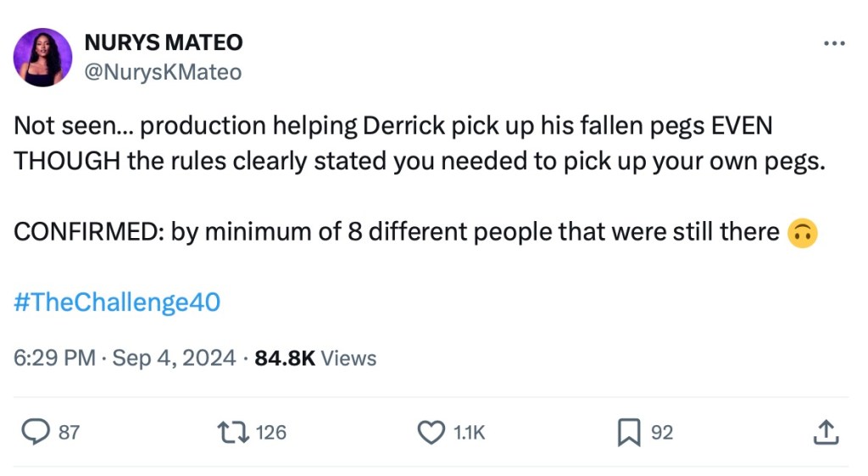Click the share upload arrow icon
The height and width of the screenshot is (476, 868).
pyautogui.click(x=825, y=433)
